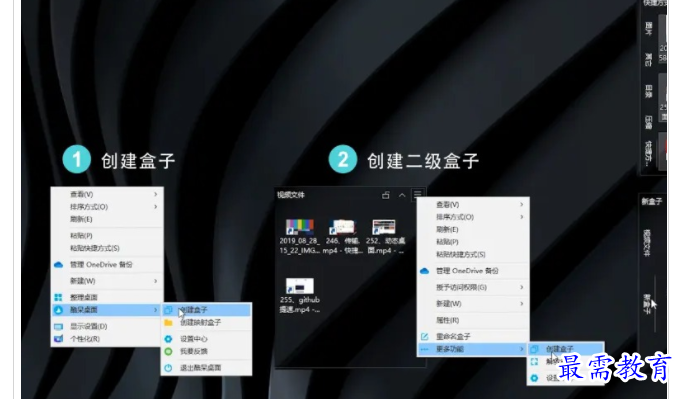Click the 创建映射盒子 folder icon

pos(168,322)
